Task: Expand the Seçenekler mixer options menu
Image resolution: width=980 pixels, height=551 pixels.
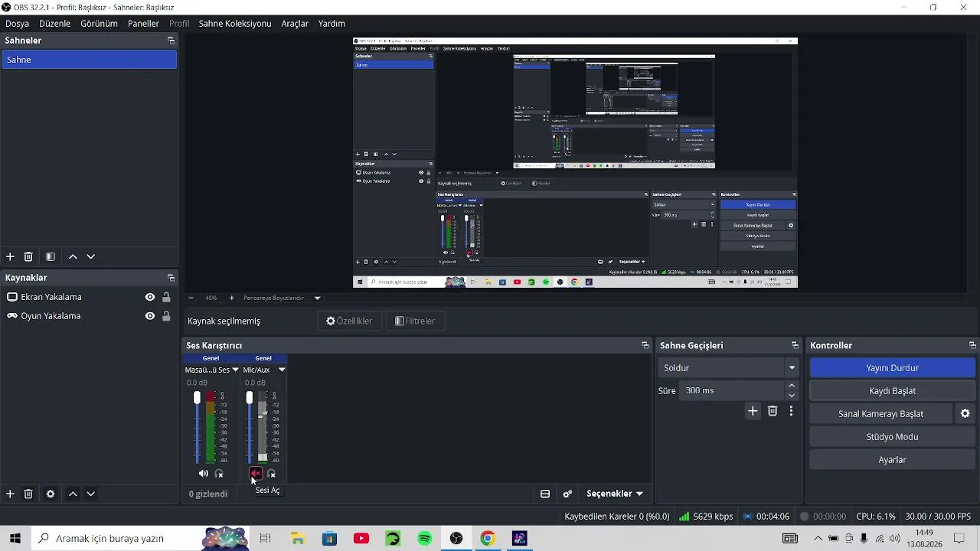Action: pos(615,494)
